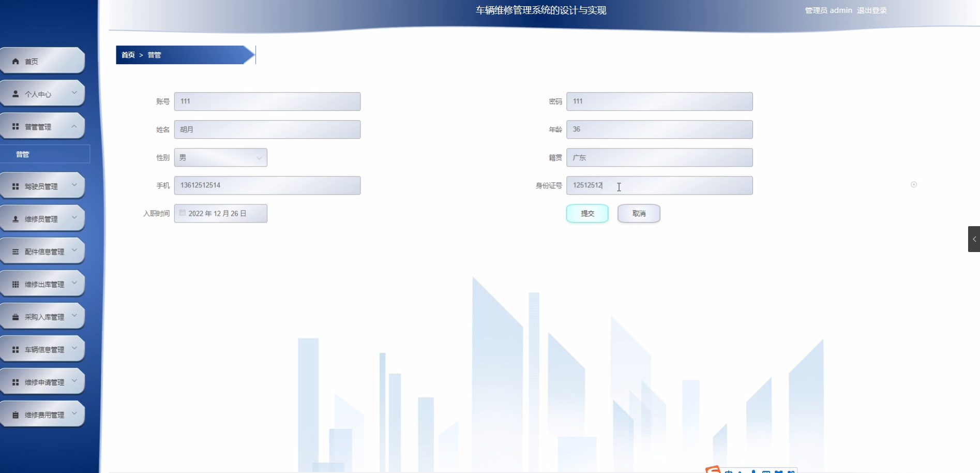Click the title 车辆维修管理系统的设计与实现
The image size is (980, 473).
pyautogui.click(x=541, y=10)
